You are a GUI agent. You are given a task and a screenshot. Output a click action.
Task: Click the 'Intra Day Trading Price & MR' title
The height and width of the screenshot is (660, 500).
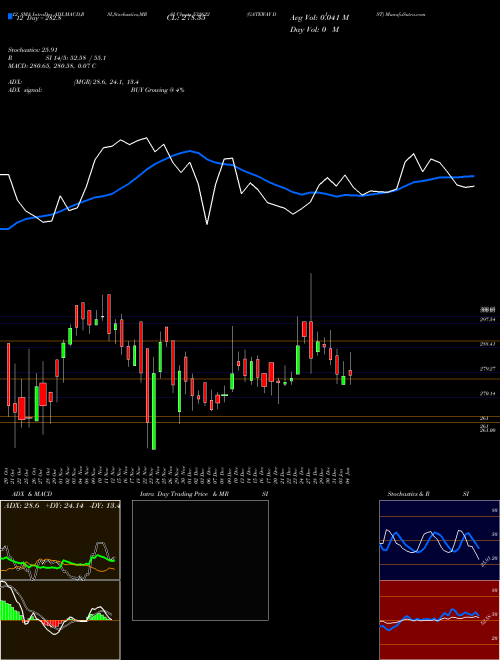[x=184, y=494]
